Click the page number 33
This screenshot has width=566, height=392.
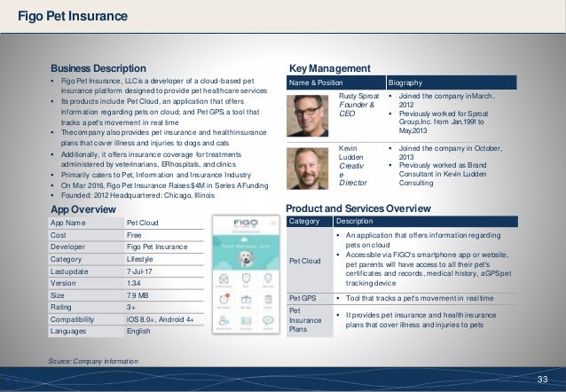coord(543,379)
